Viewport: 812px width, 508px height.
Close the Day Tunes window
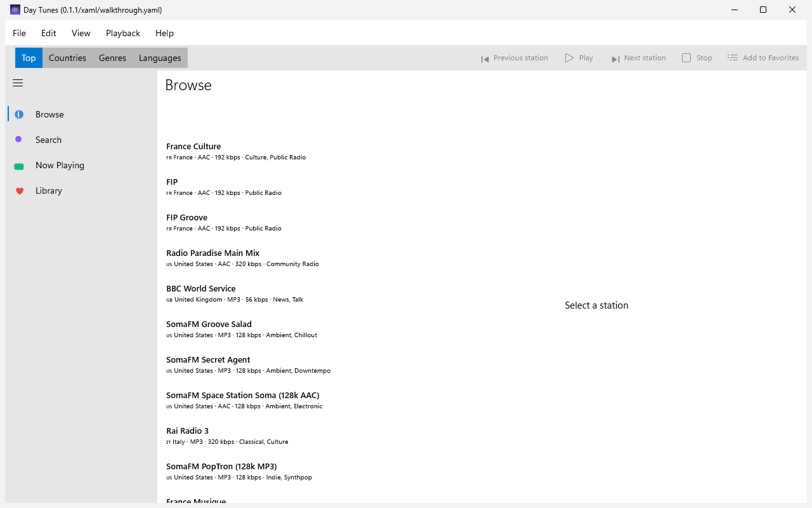click(x=792, y=10)
